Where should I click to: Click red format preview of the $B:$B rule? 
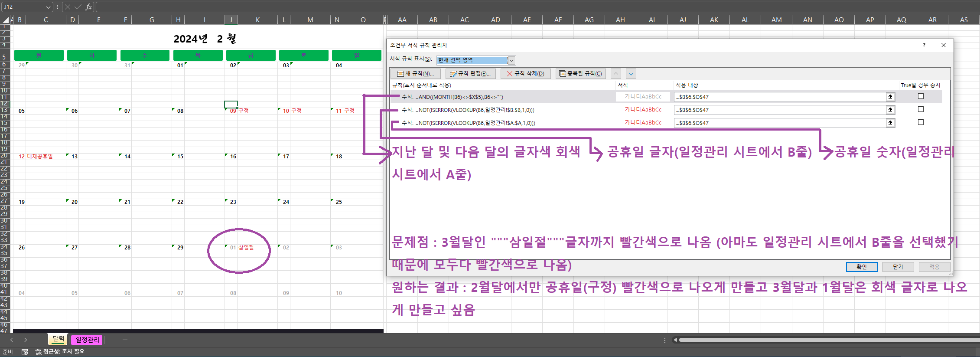pyautogui.click(x=643, y=110)
